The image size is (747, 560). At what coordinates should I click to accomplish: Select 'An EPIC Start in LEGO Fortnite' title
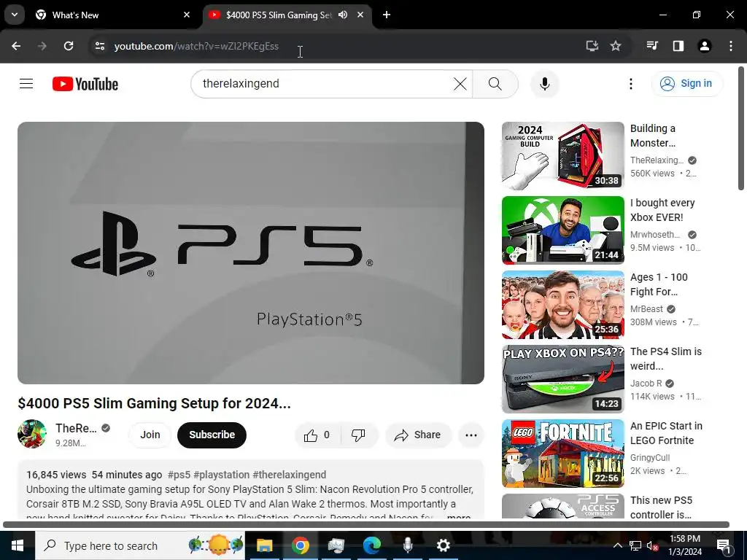[x=666, y=433]
